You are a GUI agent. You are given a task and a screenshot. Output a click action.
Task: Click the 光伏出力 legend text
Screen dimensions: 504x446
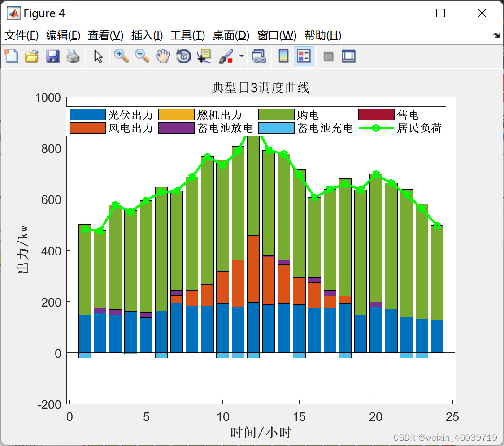tap(130, 115)
